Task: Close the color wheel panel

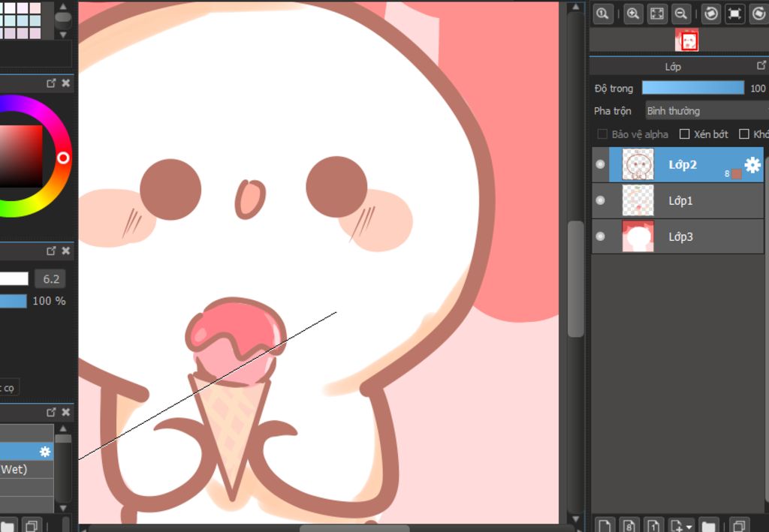Action: point(66,83)
